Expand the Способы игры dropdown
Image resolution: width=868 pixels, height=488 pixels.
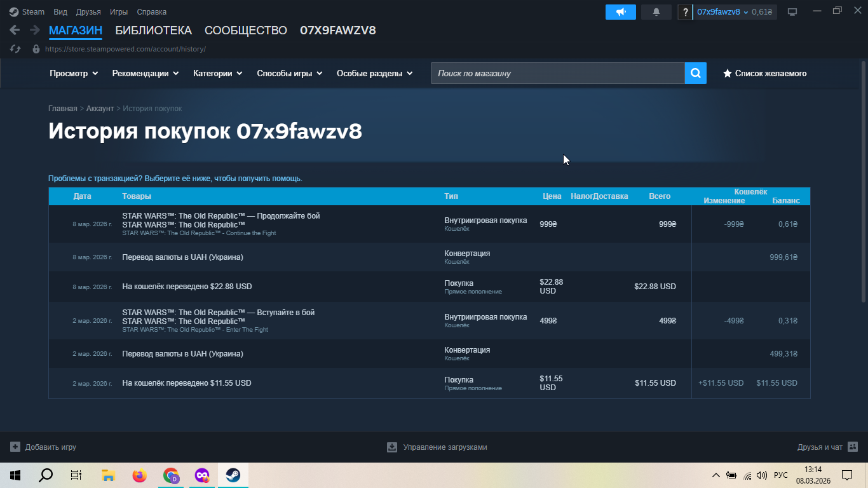coord(290,73)
